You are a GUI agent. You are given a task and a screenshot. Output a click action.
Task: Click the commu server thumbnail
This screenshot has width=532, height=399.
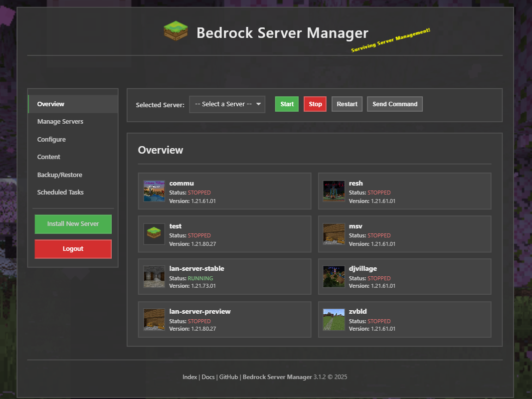(x=154, y=191)
